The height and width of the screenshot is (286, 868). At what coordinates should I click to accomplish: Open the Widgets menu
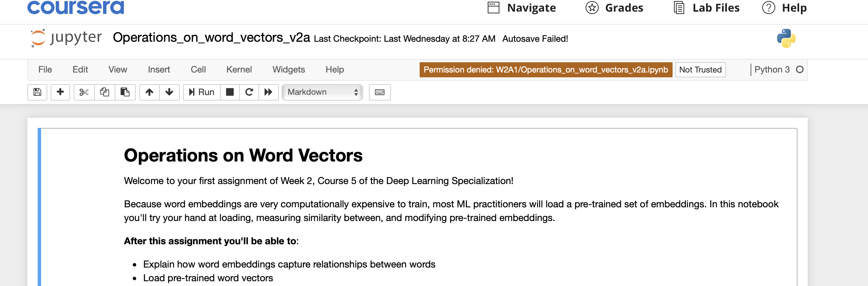click(289, 69)
